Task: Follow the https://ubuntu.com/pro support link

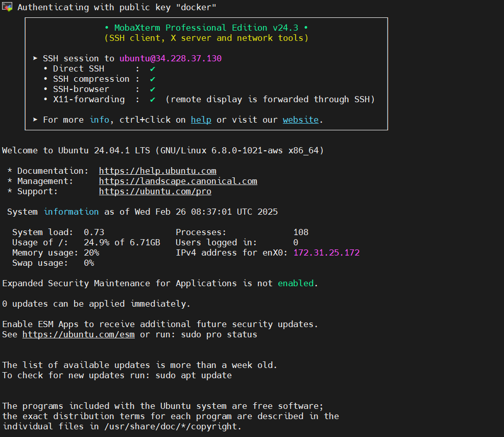Action: click(155, 192)
